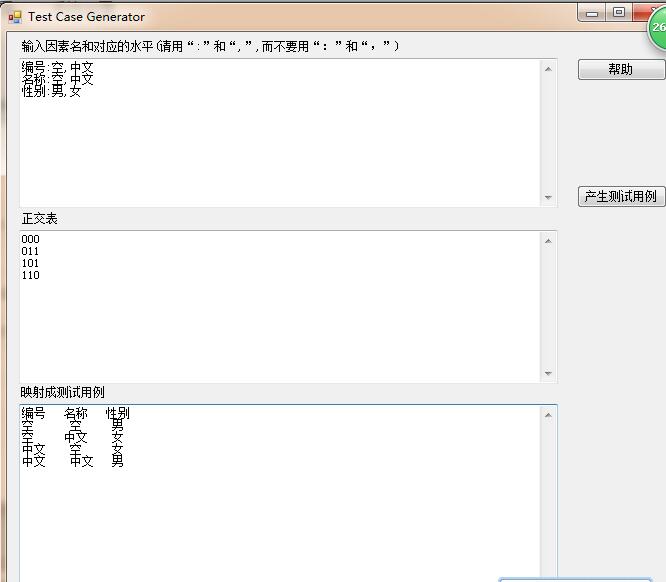Click the green round 26 badge
Screen dimensions: 666x582
click(x=658, y=28)
